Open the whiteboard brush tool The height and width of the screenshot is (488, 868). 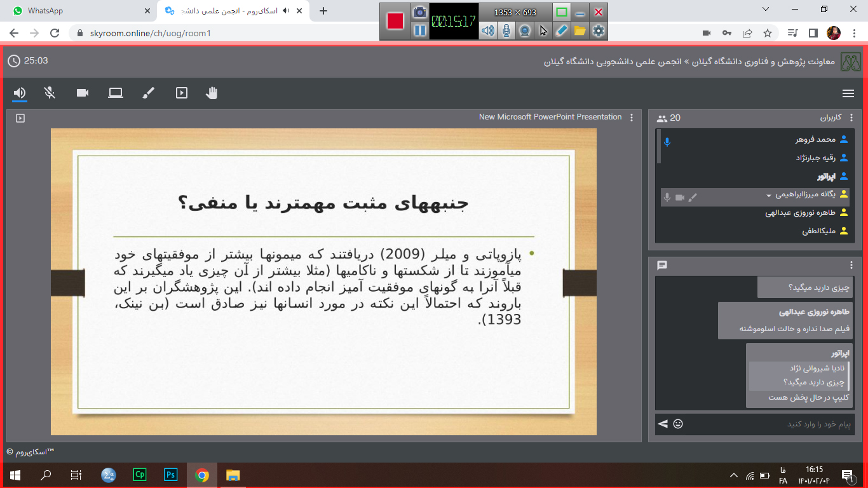coord(148,93)
